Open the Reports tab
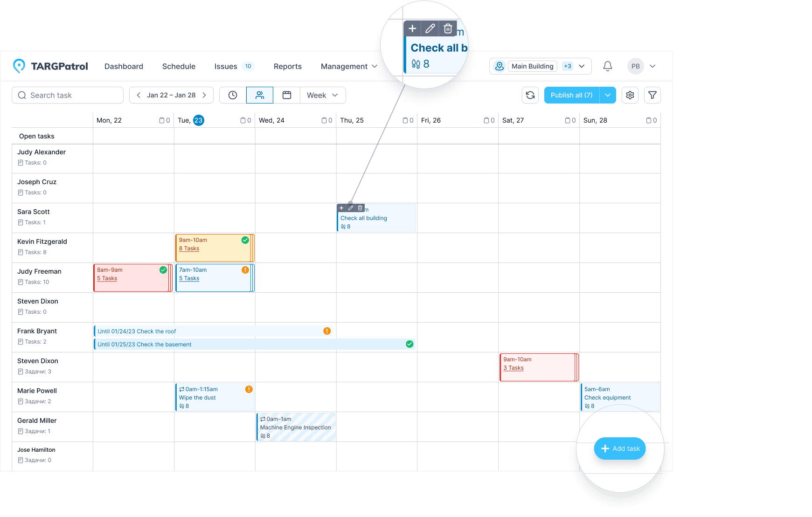The image size is (812, 517). pyautogui.click(x=288, y=66)
